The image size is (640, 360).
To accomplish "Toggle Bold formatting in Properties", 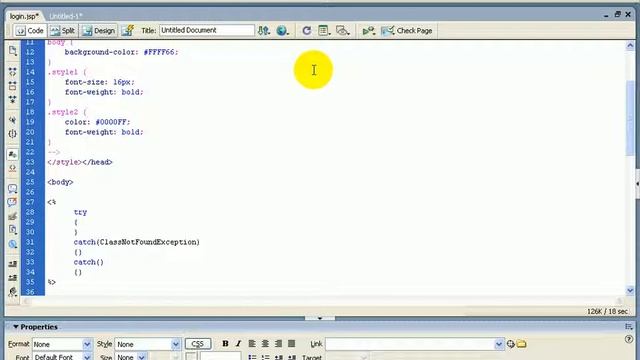I will point(225,344).
